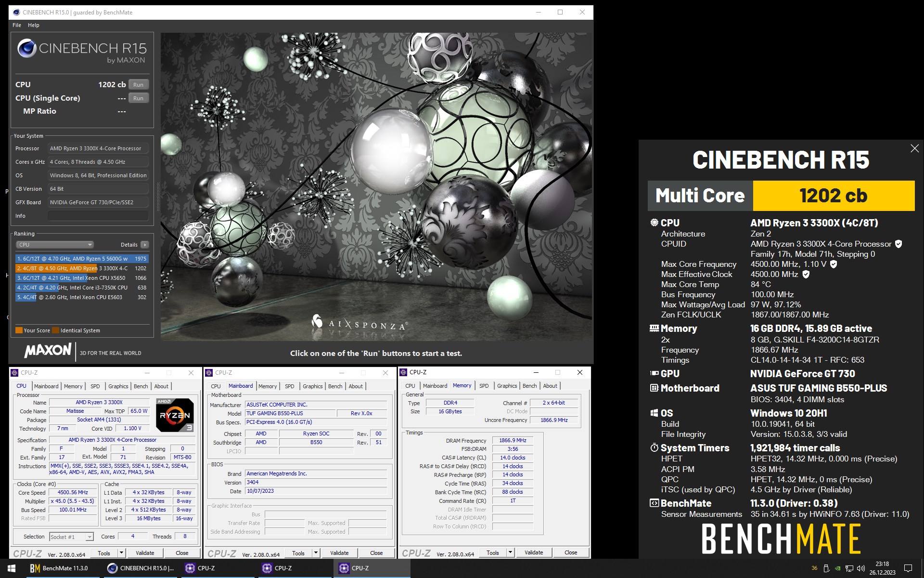Click the System Timers stopwatch icon

tap(654, 447)
